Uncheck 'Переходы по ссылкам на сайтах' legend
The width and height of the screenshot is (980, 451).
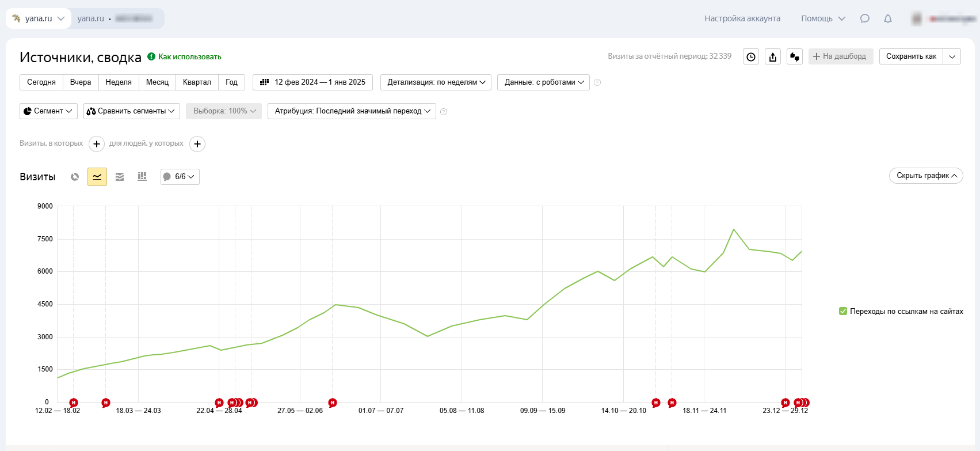843,312
